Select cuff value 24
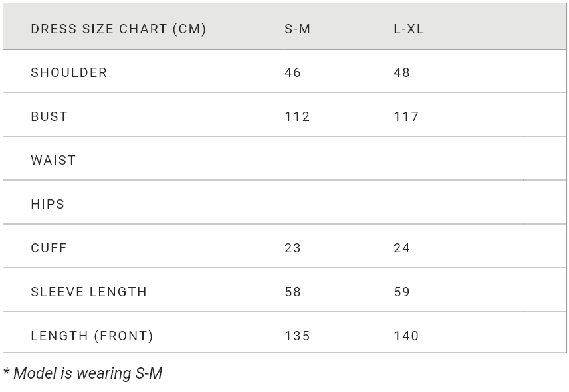The width and height of the screenshot is (569, 392). point(401,248)
